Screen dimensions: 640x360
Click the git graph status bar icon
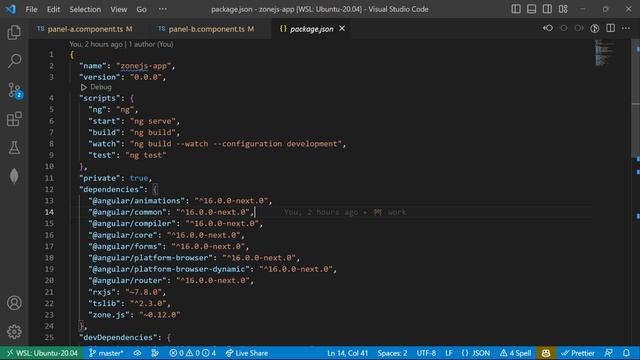pyautogui.click(x=155, y=353)
